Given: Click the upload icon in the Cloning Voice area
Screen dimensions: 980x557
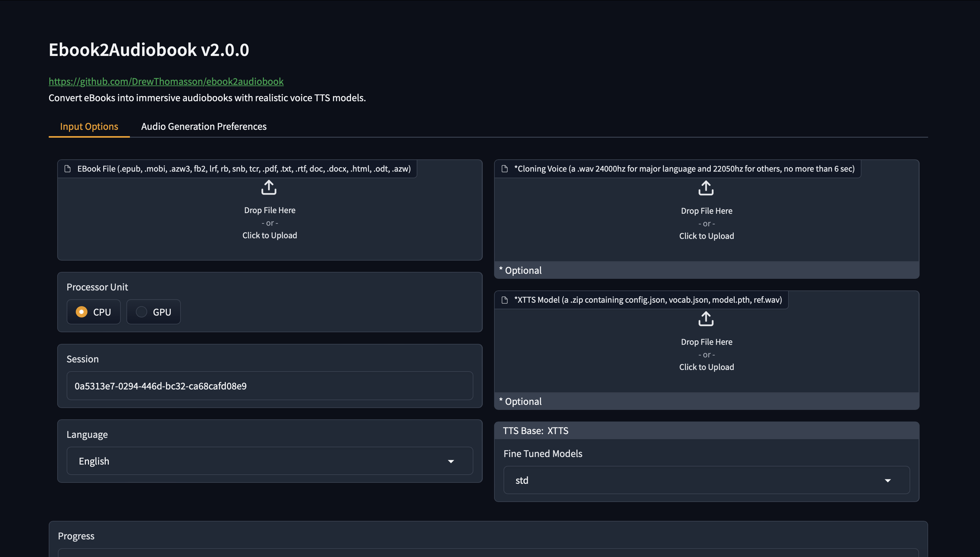Looking at the screenshot, I should 706,188.
